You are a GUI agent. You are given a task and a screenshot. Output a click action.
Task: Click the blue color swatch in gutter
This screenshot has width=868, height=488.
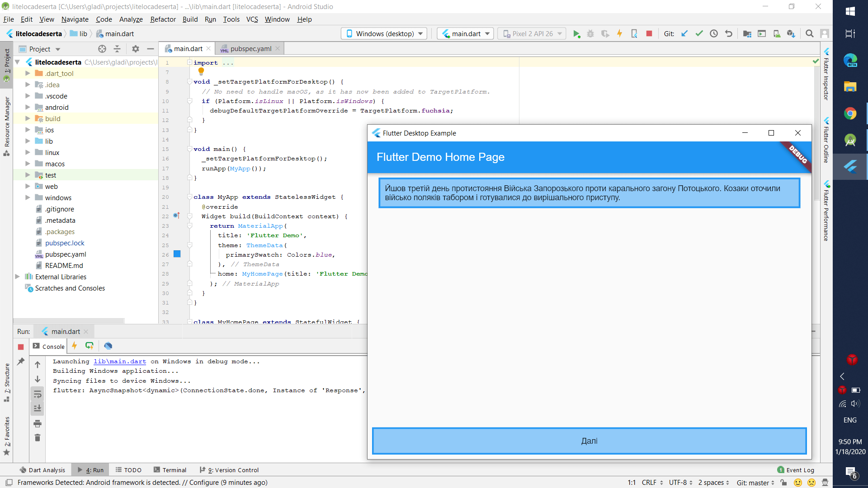(177, 254)
